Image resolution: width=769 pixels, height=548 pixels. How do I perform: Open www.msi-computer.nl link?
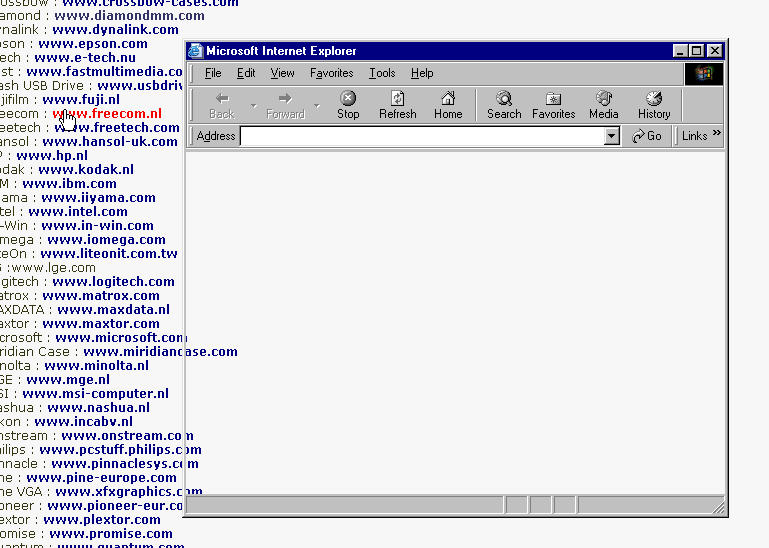point(96,393)
